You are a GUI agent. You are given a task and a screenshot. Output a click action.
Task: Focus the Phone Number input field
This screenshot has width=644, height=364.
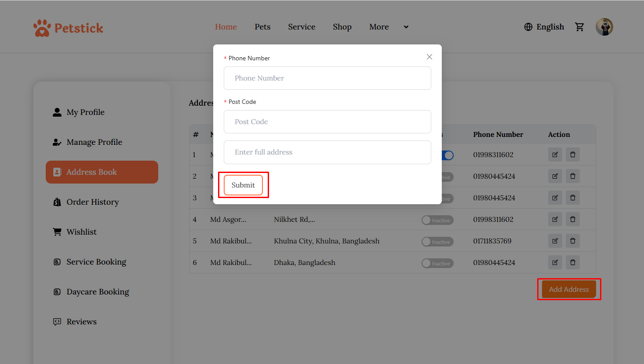(327, 78)
